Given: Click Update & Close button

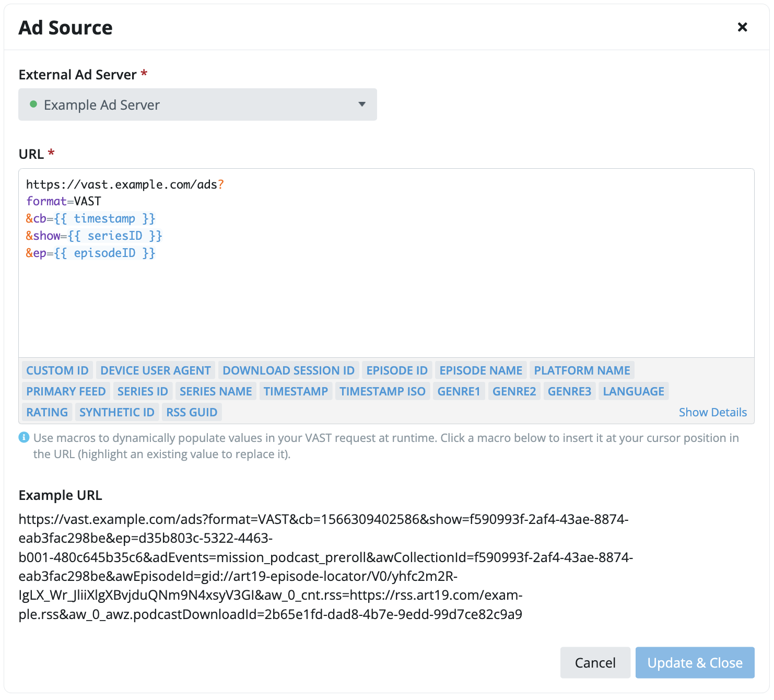Looking at the screenshot, I should [695, 662].
